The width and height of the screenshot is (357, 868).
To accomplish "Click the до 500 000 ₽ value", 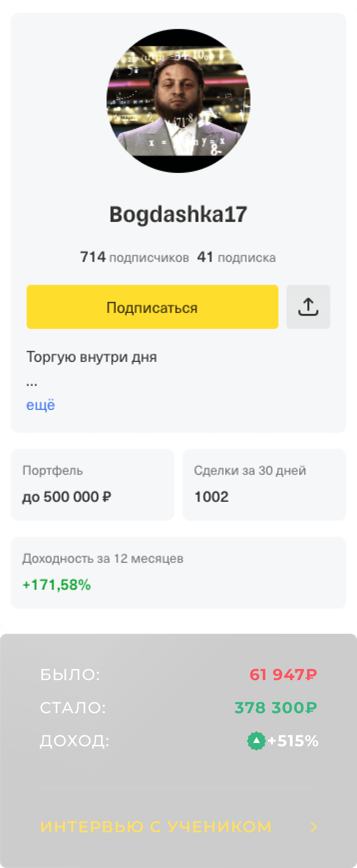I will click(x=67, y=497).
